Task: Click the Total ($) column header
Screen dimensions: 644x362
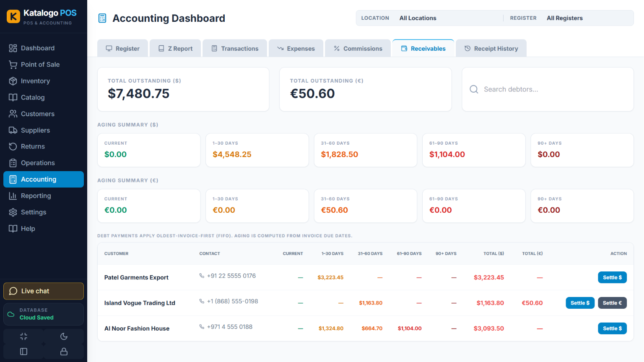Action: [x=493, y=253]
